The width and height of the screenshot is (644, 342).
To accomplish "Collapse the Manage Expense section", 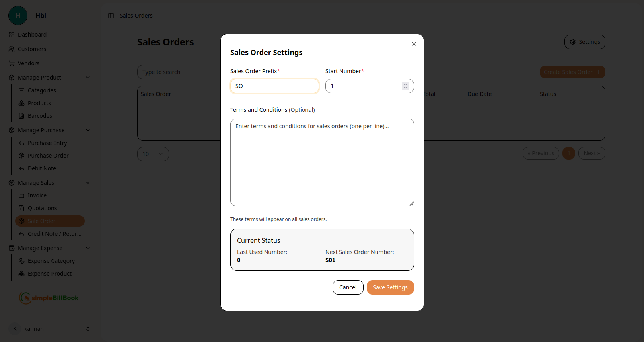I will (88, 248).
